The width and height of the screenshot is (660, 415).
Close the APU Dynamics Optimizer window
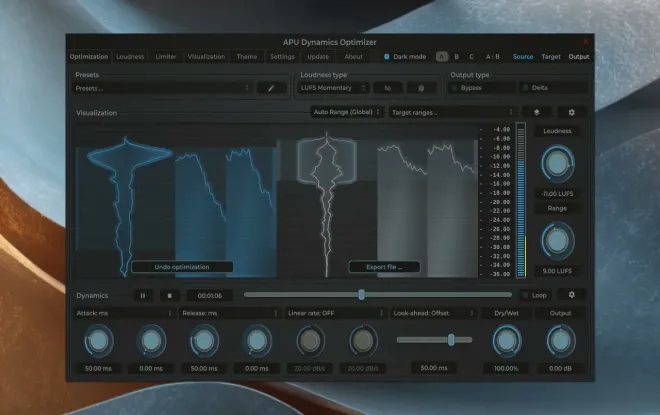(585, 42)
